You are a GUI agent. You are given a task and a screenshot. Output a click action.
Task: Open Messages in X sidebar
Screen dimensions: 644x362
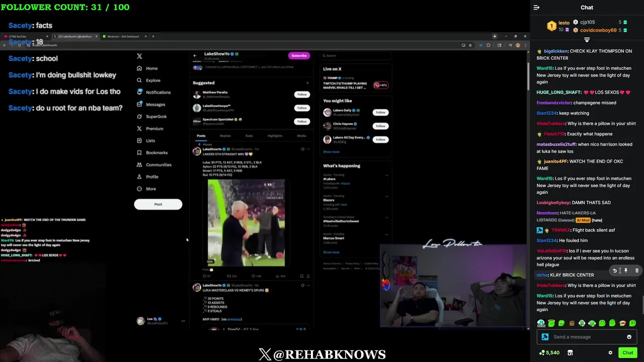point(151,105)
